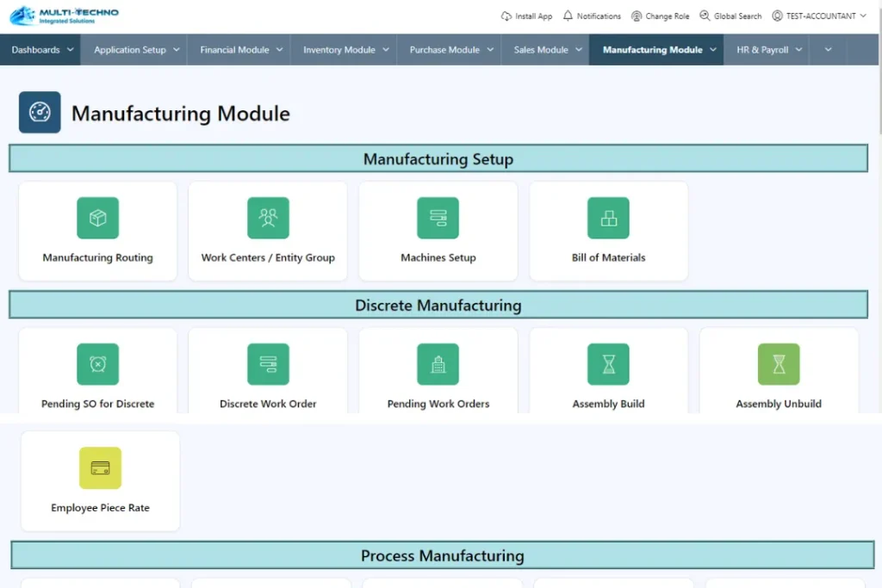Screen dimensions: 882x588
Task: Click the Install App link
Action: click(x=526, y=16)
